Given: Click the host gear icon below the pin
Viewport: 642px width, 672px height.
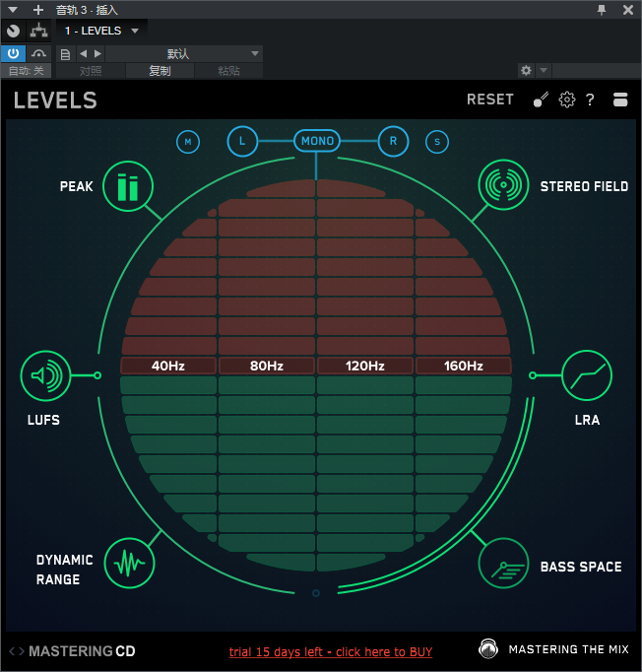Looking at the screenshot, I should point(526,70).
